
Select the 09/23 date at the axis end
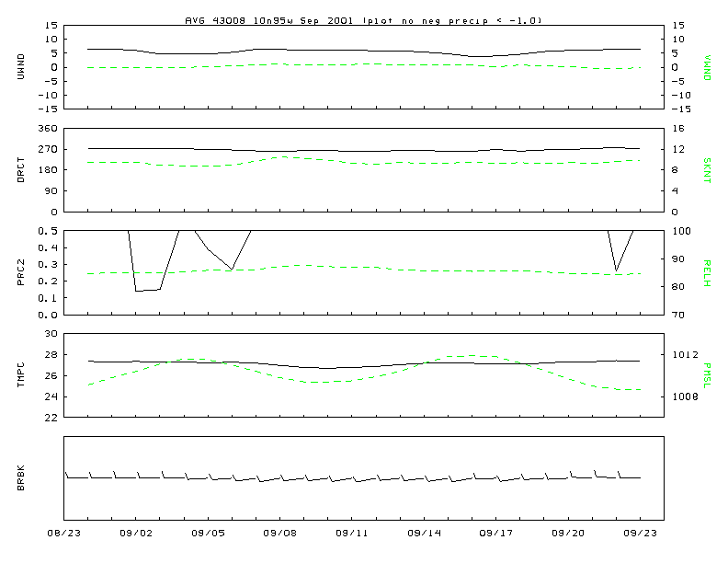coord(640,532)
